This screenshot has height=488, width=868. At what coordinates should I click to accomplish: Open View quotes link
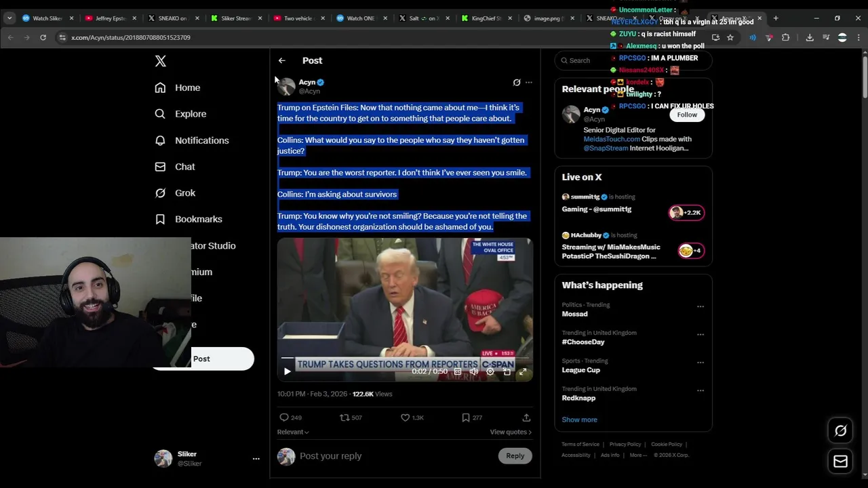pos(511,432)
